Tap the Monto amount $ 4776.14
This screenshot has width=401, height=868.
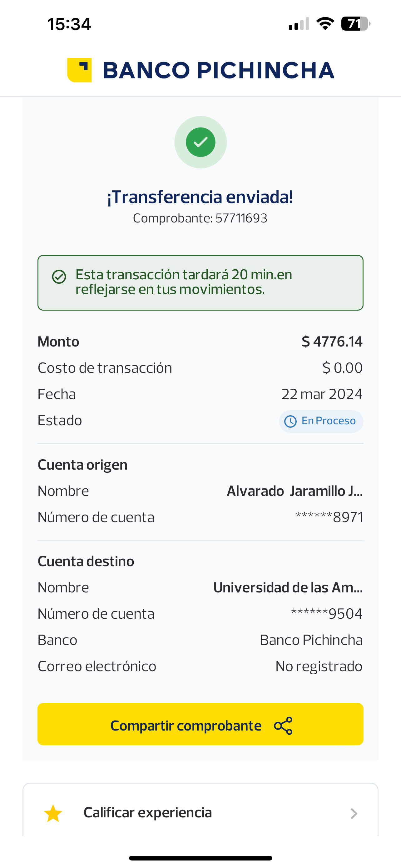pyautogui.click(x=332, y=341)
